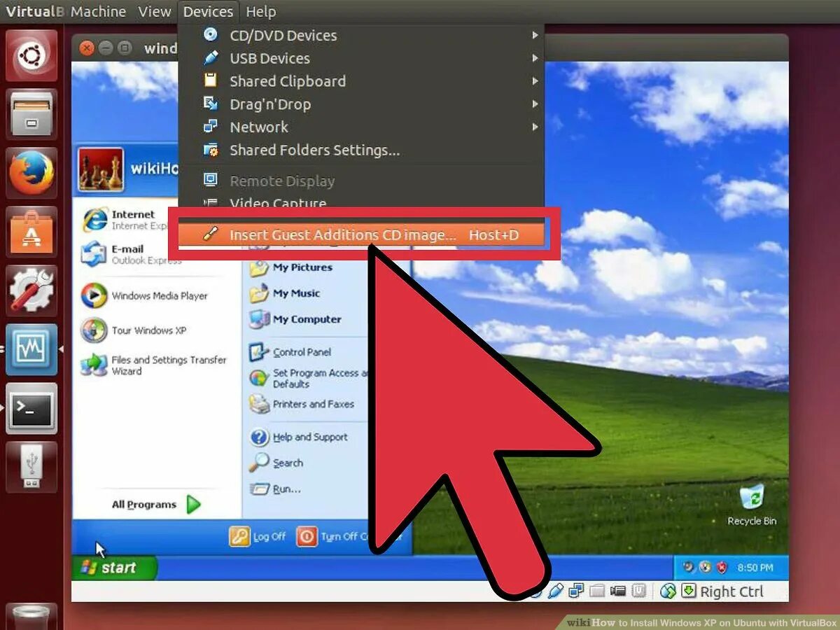Open the USB drive dock icon
Viewport: 840px width, 630px height.
(x=31, y=467)
